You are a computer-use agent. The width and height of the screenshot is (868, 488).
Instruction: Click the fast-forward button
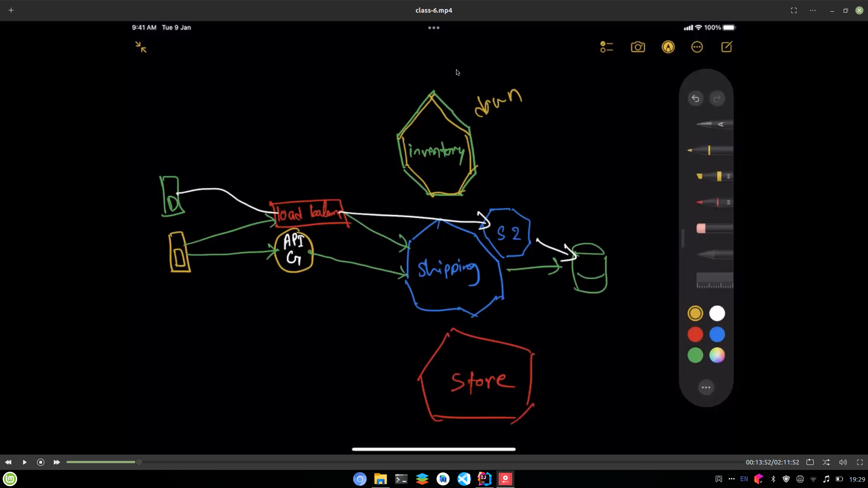(x=57, y=462)
